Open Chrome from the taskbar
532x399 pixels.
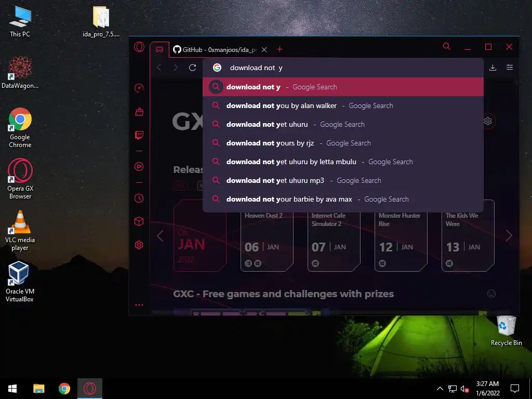coord(64,389)
